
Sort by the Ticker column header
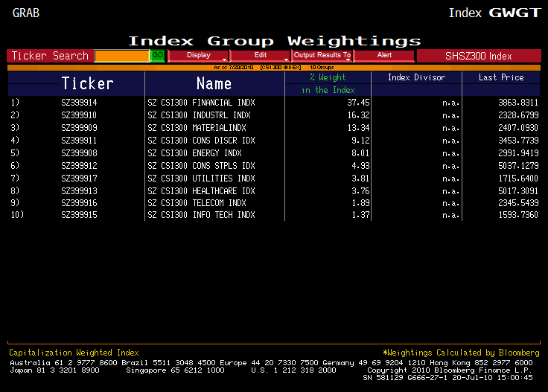87,84
